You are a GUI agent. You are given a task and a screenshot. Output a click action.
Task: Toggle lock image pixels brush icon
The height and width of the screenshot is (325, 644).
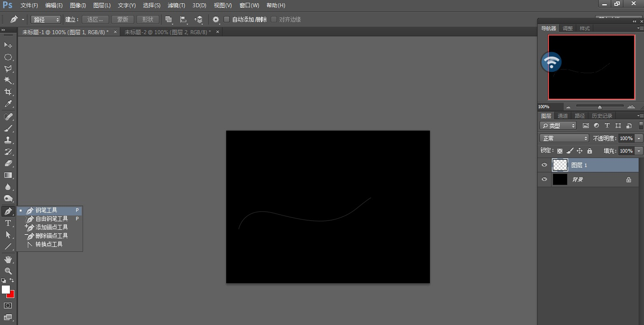pos(570,151)
